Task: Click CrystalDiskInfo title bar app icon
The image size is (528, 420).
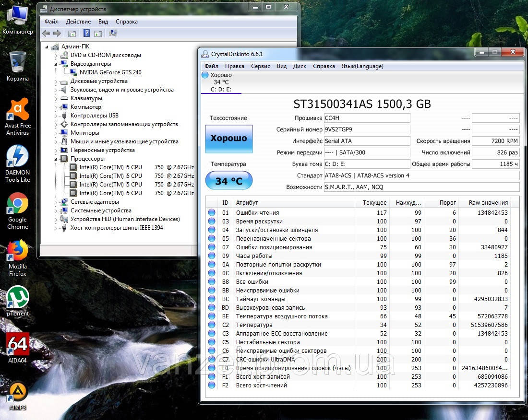Action: pos(205,54)
